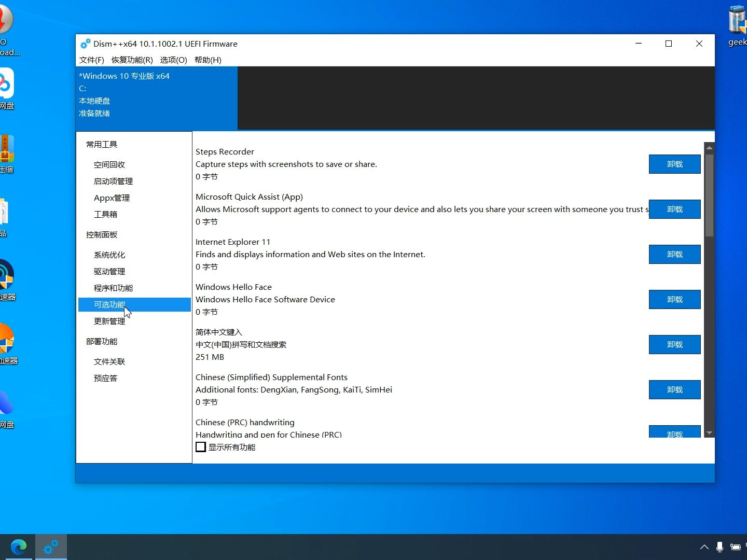Select 更新管理 in sidebar
This screenshot has width=747, height=560.
(x=109, y=321)
